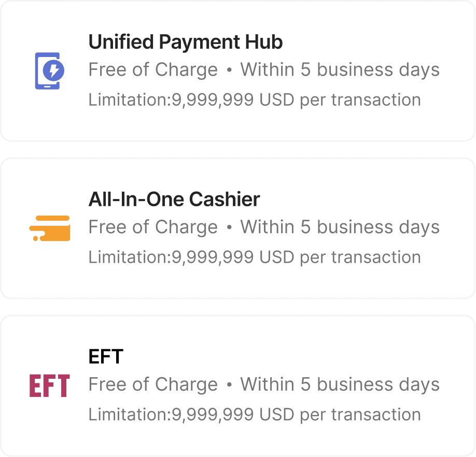This screenshot has width=476, height=457.
Task: Click the Unified Payment Hub phone icon
Action: [49, 71]
